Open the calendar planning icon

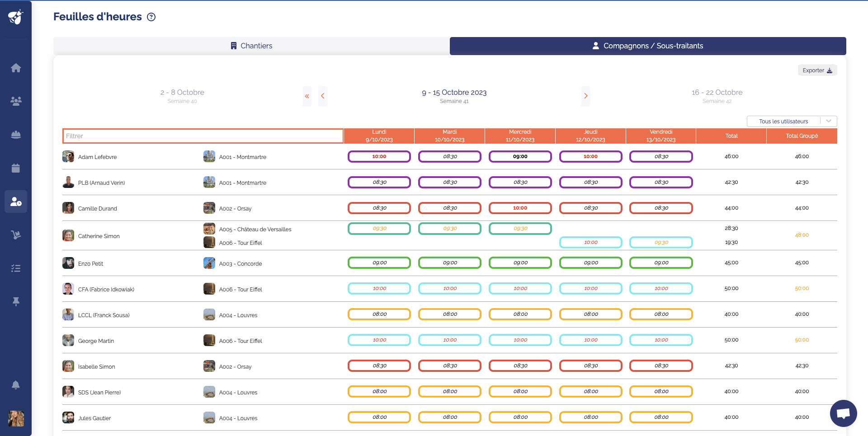pyautogui.click(x=16, y=168)
